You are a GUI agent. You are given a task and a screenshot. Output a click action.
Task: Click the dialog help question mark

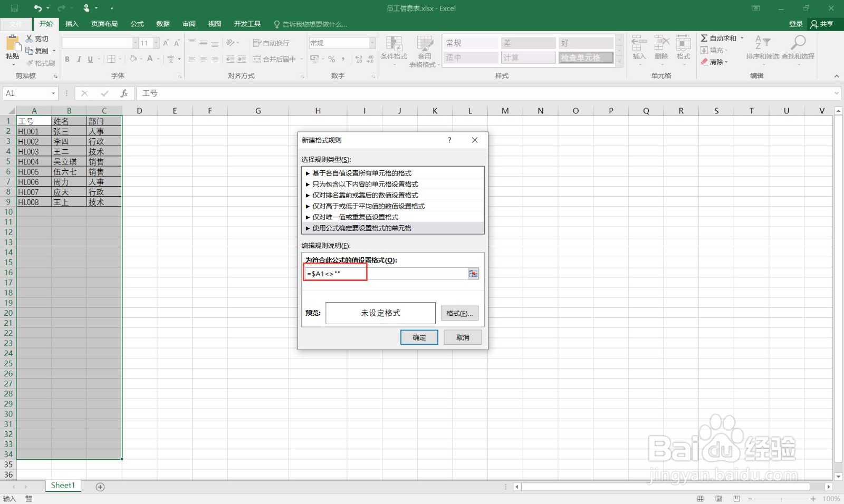(449, 140)
